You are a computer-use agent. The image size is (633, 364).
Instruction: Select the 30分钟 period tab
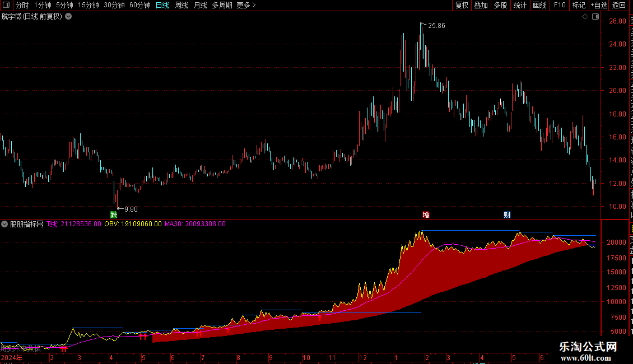click(x=114, y=5)
